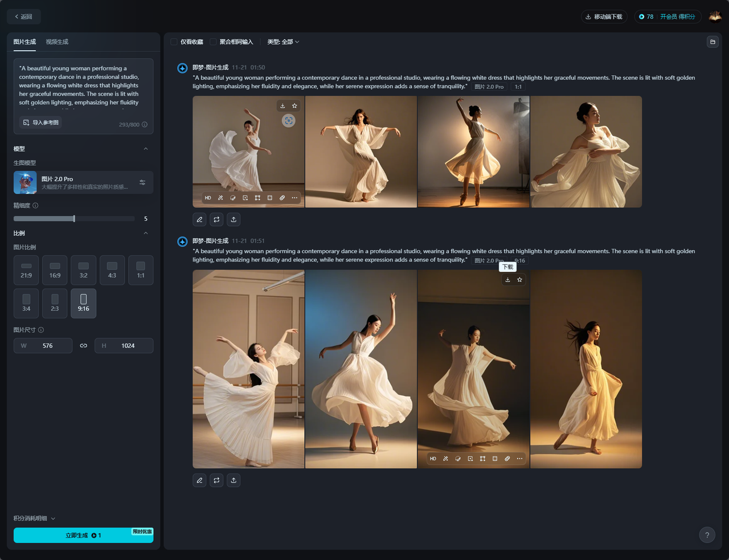Screen dimensions: 729x560
Task: Select the 1:1 aspect ratio
Action: (141, 270)
